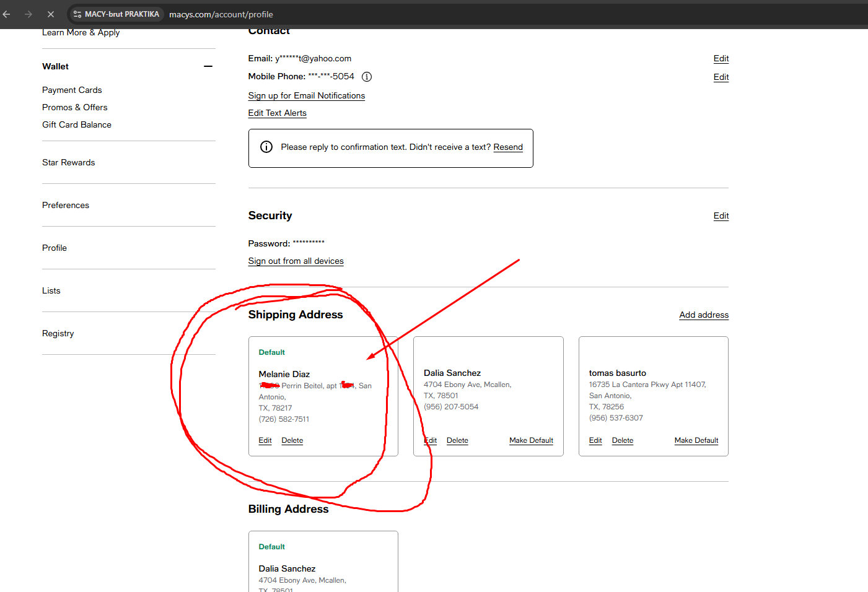Click Sign out from all devices

point(296,261)
